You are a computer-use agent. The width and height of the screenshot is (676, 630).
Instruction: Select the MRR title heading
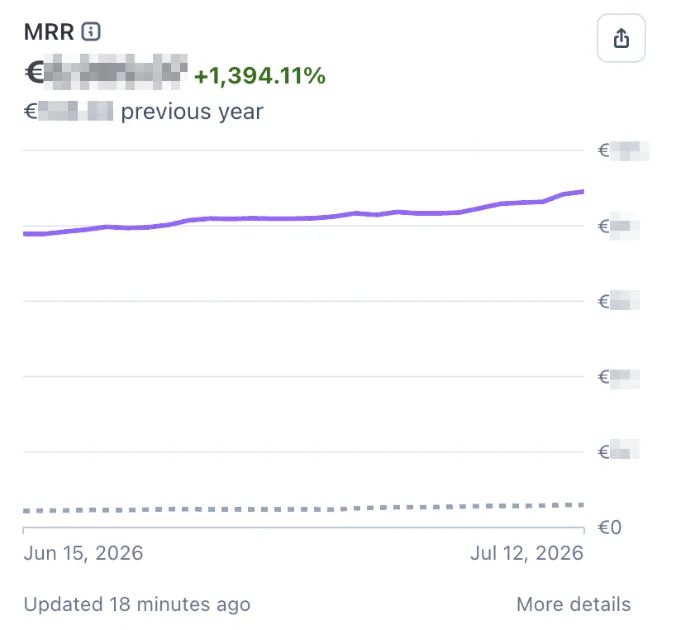(x=49, y=32)
